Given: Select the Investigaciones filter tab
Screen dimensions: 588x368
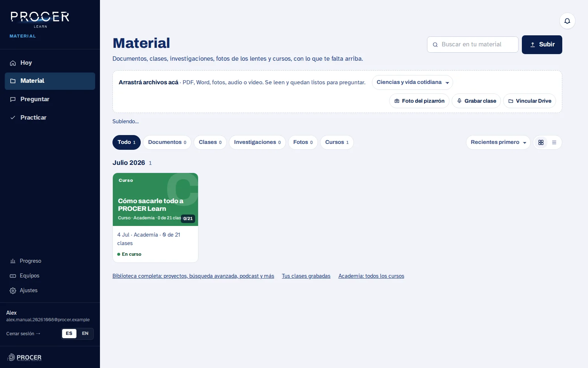Looking at the screenshot, I should [257, 142].
